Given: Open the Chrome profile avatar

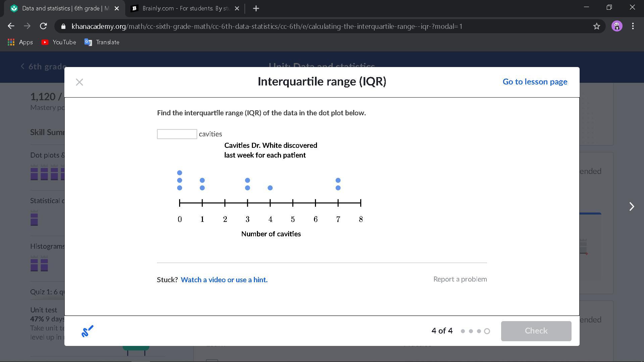Looking at the screenshot, I should click(x=617, y=26).
